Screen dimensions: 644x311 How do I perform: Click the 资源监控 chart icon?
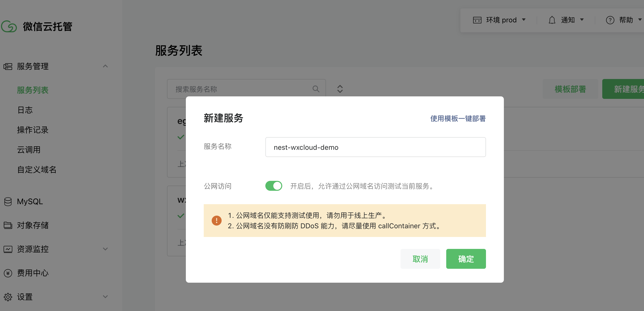coord(8,249)
